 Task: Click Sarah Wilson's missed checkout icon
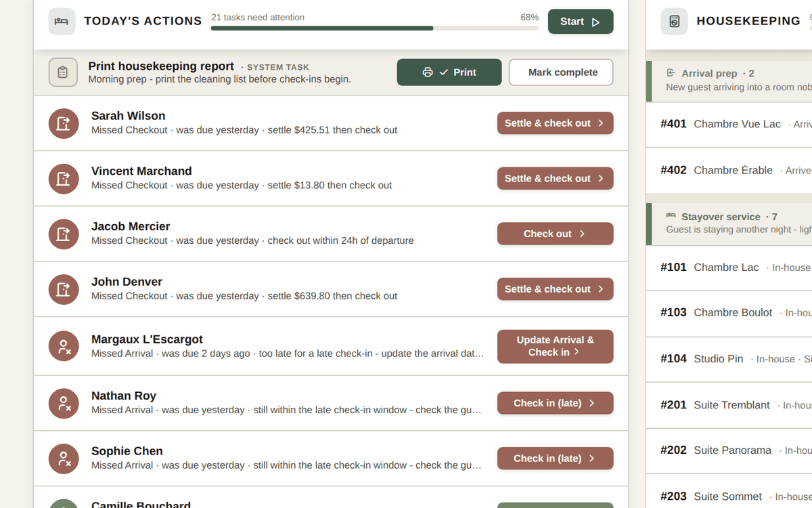pos(64,123)
